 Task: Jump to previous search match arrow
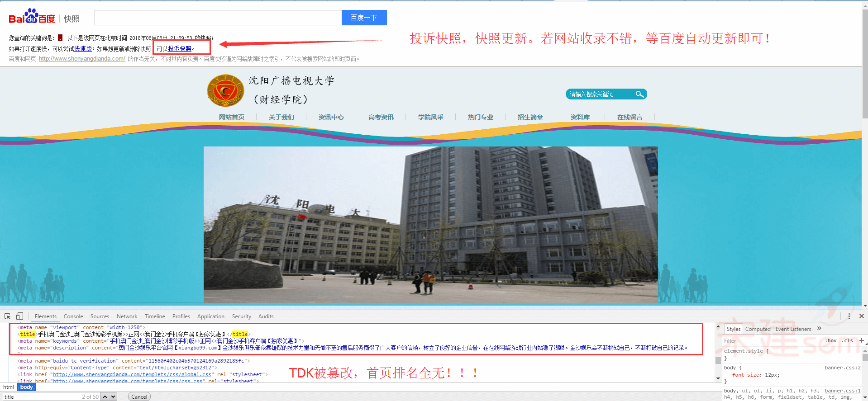pyautogui.click(x=105, y=397)
